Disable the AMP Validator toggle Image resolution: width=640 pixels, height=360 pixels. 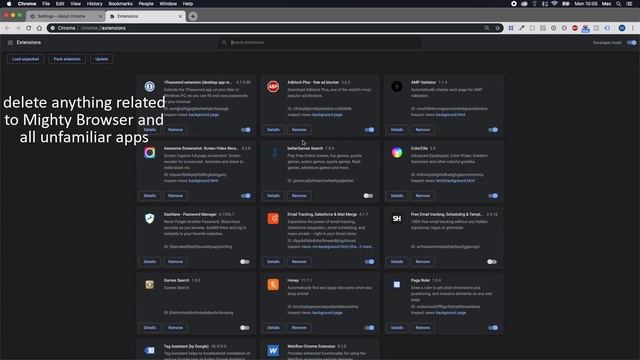(493, 130)
